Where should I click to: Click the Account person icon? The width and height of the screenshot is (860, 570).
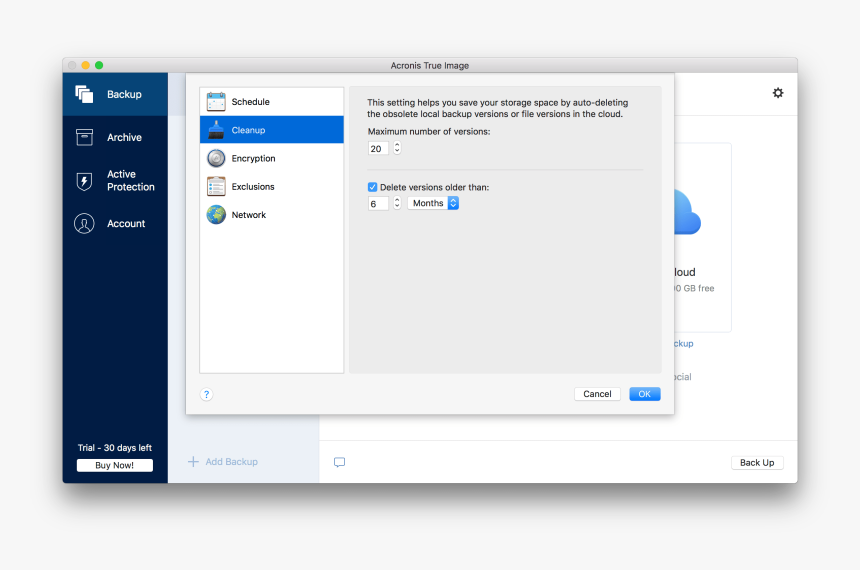[84, 224]
